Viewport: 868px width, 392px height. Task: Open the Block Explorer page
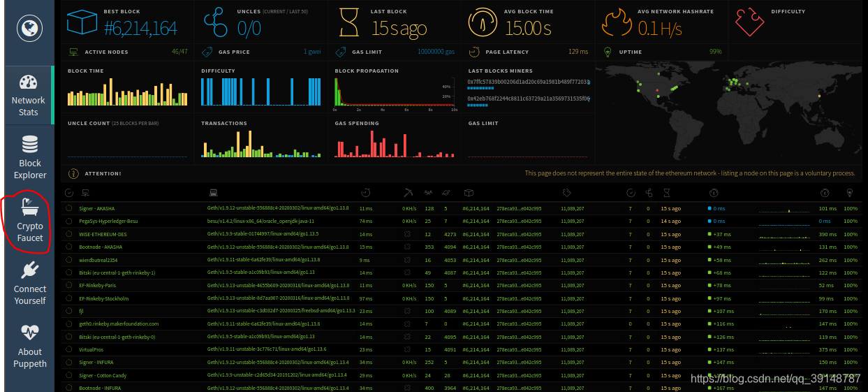click(x=30, y=158)
